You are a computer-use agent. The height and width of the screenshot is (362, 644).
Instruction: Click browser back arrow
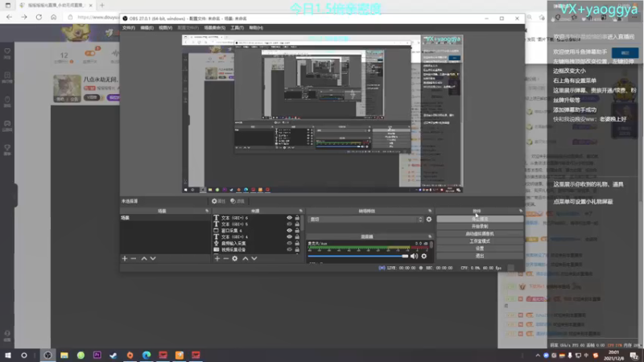tap(9, 17)
